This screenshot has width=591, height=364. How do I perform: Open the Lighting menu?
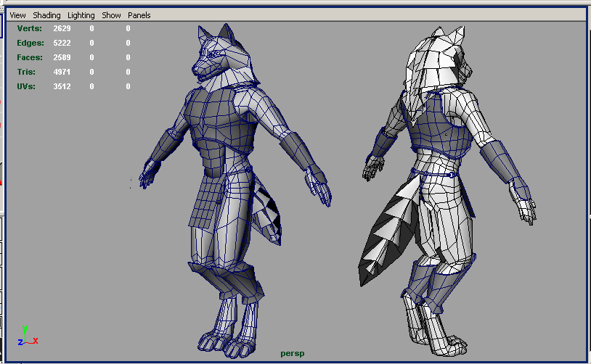[x=81, y=15]
